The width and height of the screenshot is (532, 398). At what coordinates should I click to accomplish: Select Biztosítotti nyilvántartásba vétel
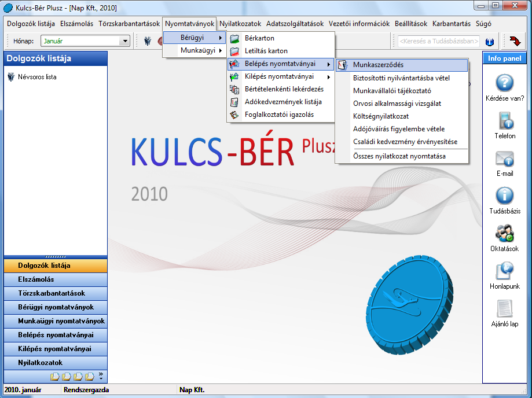(402, 78)
